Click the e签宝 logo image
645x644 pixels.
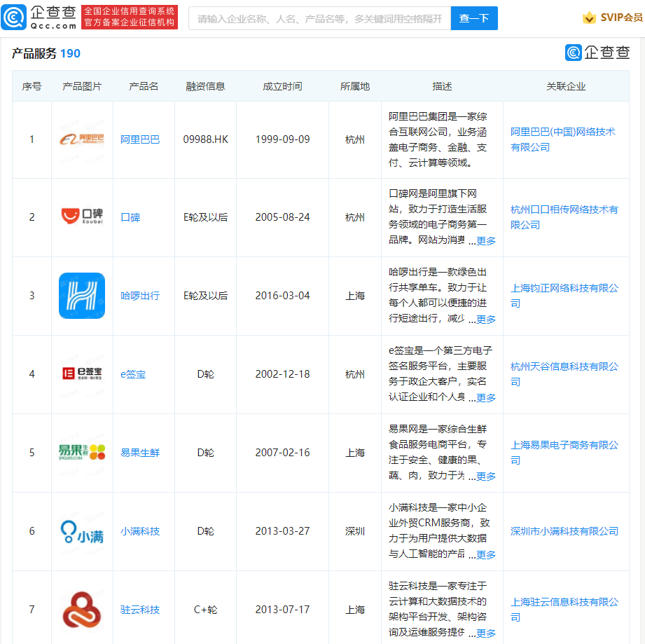point(82,374)
